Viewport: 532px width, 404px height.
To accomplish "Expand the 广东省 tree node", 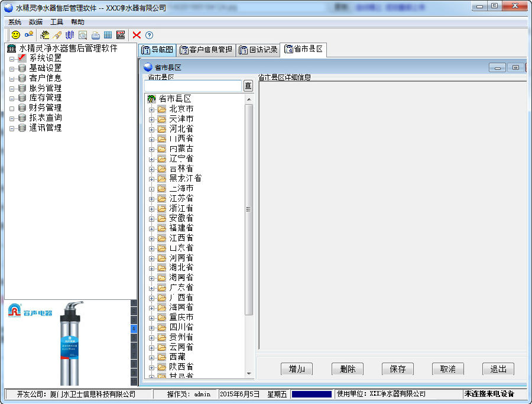I will tap(152, 288).
